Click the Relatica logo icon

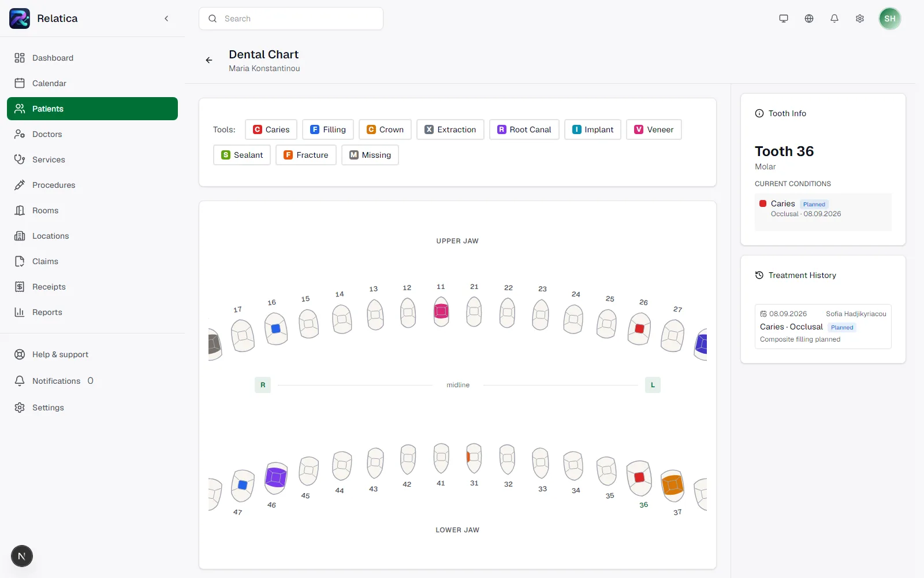[20, 18]
